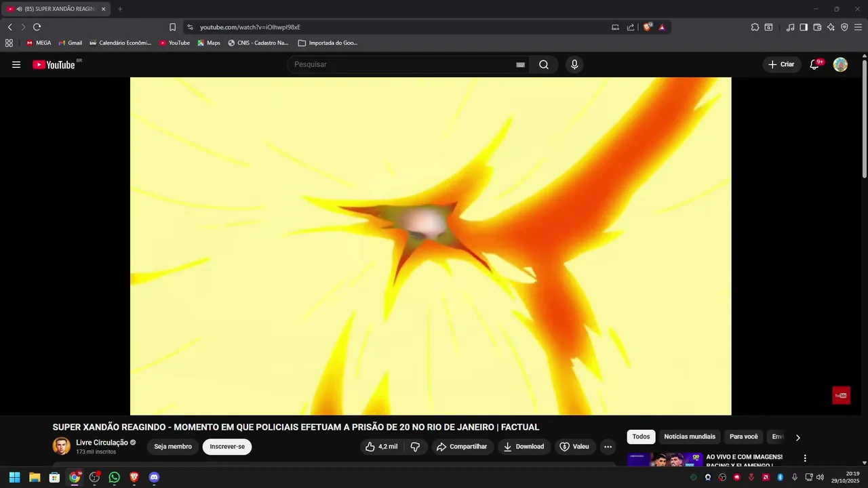Open Leo AI sparkle icon
Screen dimensions: 868x488
pyautogui.click(x=831, y=27)
